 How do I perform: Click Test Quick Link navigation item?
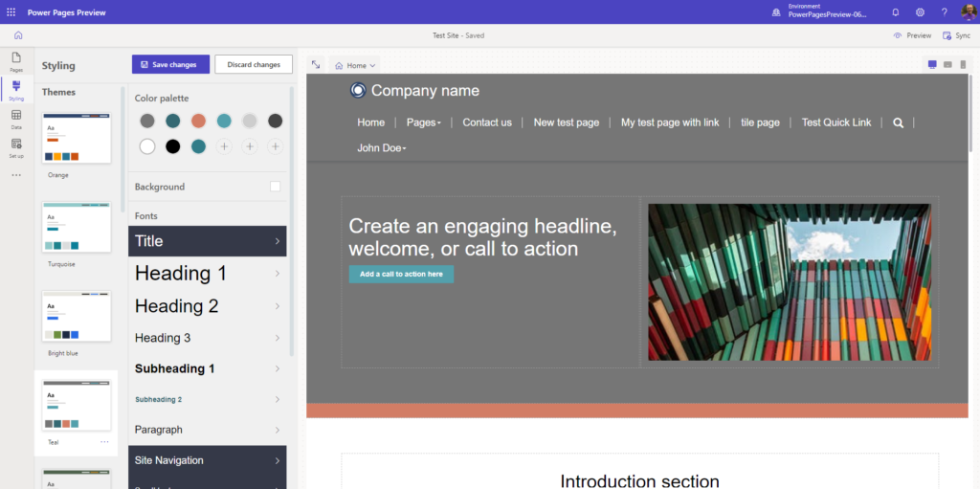pyautogui.click(x=836, y=122)
